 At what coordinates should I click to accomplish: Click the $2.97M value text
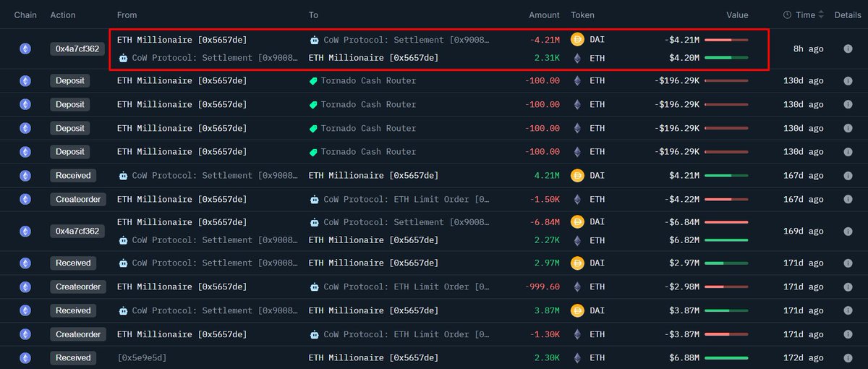pos(684,263)
